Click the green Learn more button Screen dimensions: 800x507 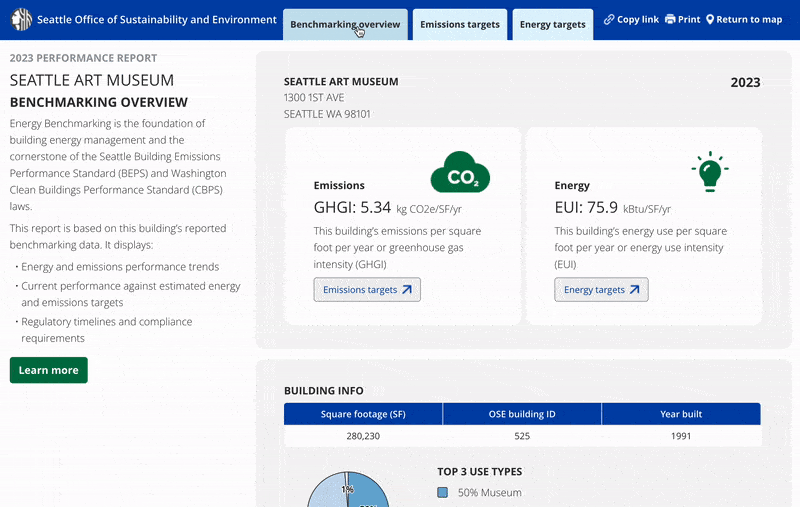pos(48,370)
